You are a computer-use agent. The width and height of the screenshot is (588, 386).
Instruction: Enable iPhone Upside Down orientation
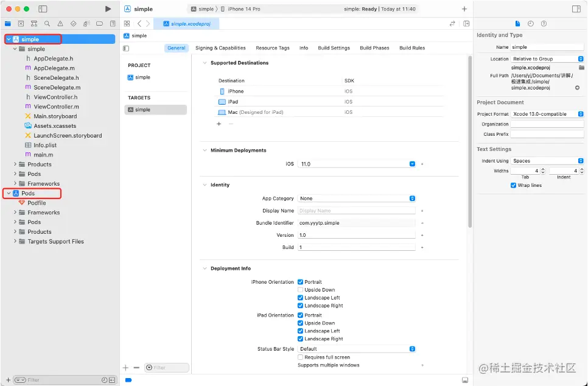point(300,290)
